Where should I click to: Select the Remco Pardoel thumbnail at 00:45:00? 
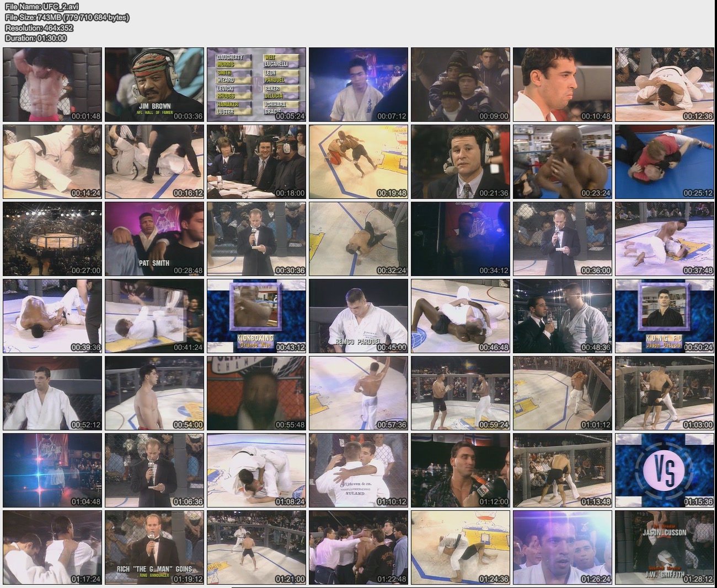(358, 316)
